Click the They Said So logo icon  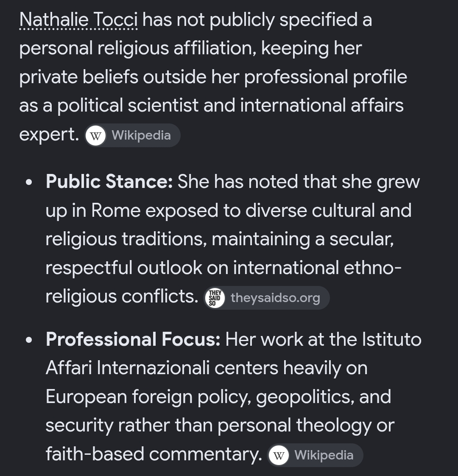(215, 298)
